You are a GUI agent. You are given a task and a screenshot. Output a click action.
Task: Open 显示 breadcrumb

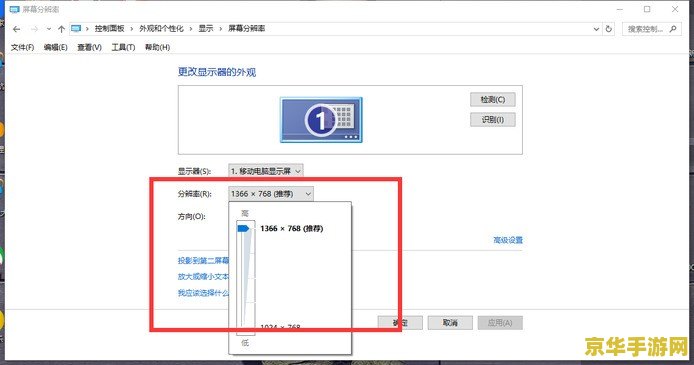point(206,29)
